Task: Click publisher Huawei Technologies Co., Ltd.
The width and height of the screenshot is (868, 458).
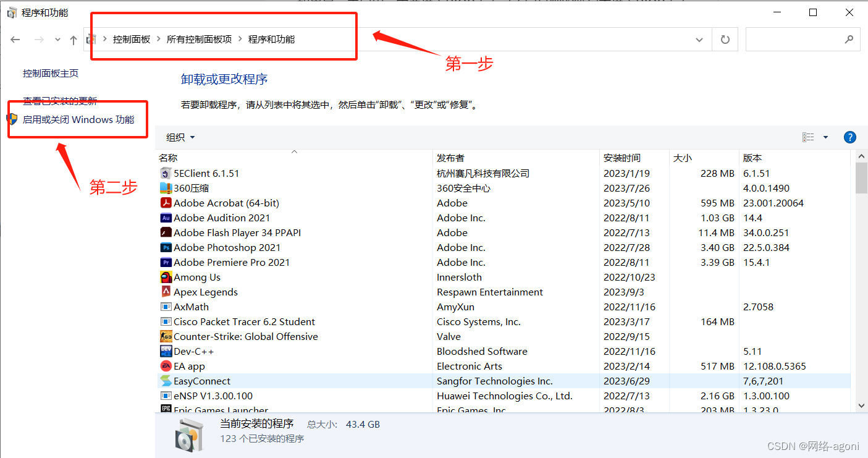Action: tap(505, 396)
